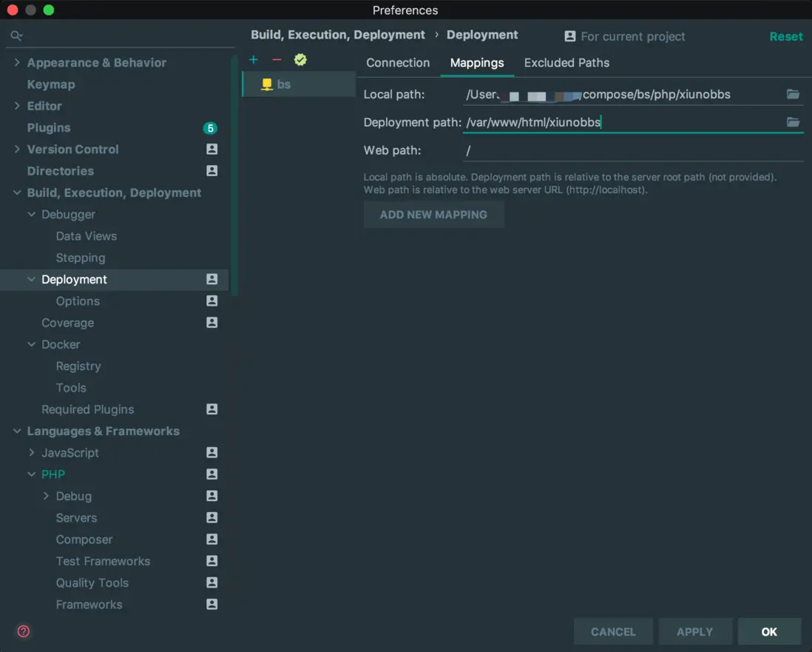Screen dimensions: 812x652
Task: Click the help question mark icon
Action: (24, 631)
